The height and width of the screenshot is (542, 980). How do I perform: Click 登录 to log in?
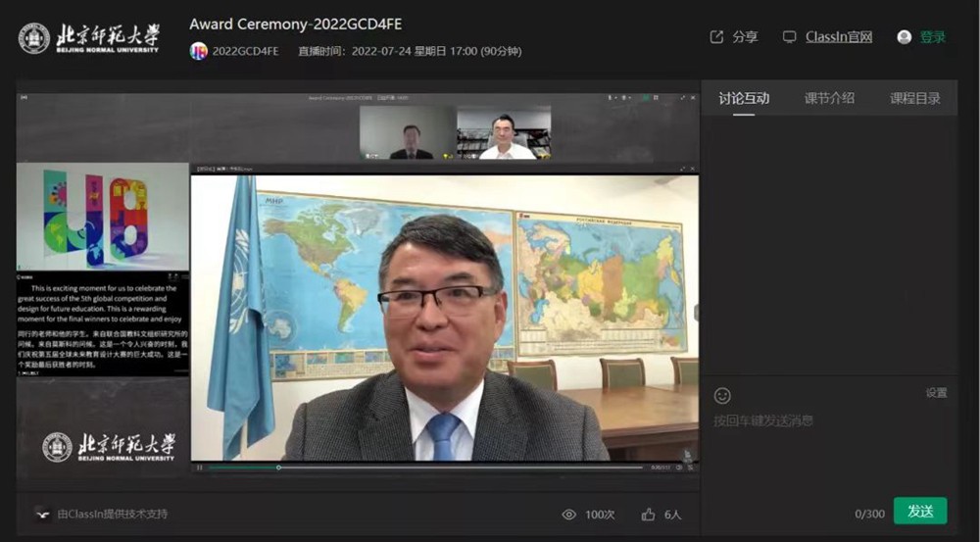point(933,37)
